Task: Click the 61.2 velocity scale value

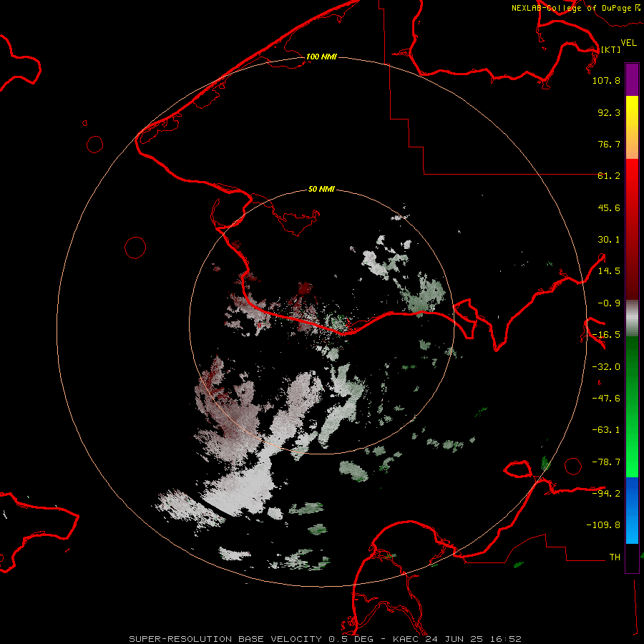Action: (609, 176)
